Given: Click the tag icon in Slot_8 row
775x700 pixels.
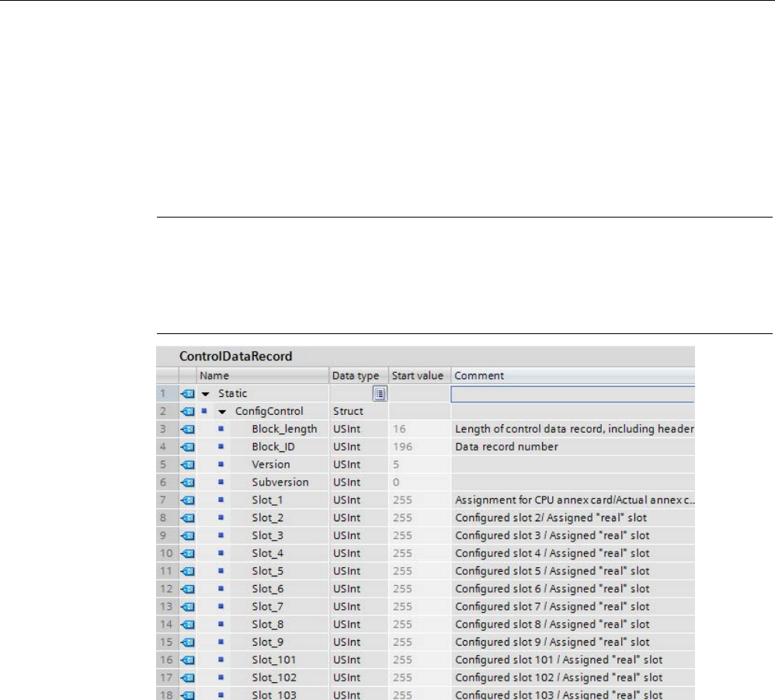Looking at the screenshot, I should (x=187, y=625).
